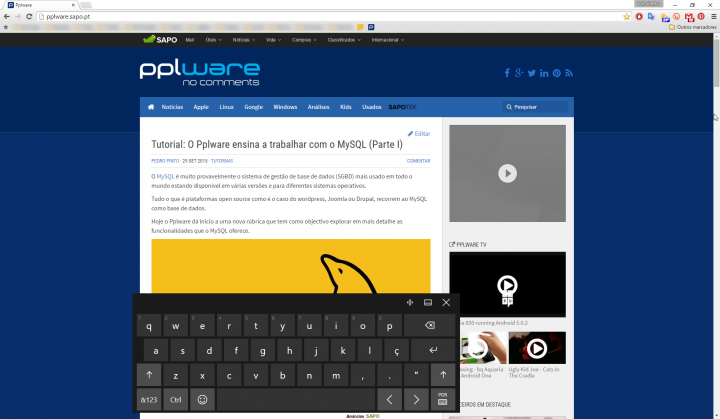Image resolution: width=720 pixels, height=419 pixels.
Task: Click the browser back arrow
Action: click(6, 17)
